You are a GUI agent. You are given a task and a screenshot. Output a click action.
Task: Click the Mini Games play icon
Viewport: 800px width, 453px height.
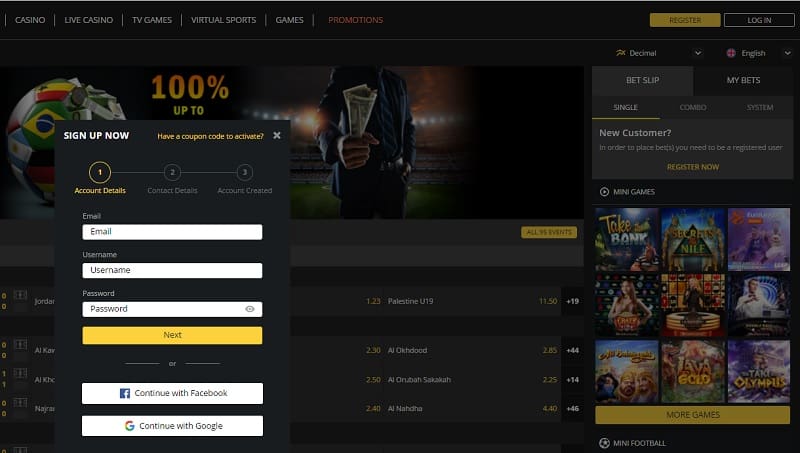[x=604, y=192]
